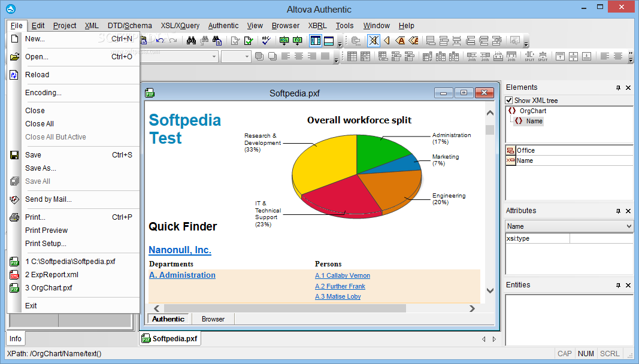This screenshot has width=639, height=364.
Task: Open A.2 Further Frank person link
Action: pos(340,286)
